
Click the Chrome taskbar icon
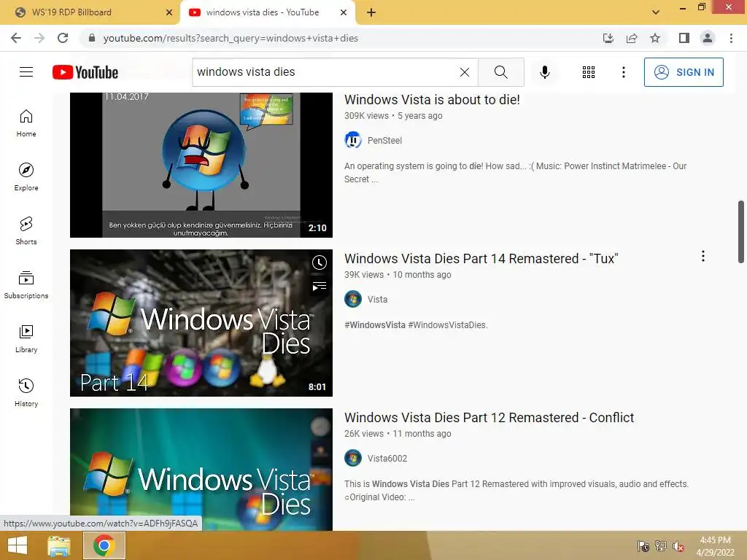(x=104, y=545)
